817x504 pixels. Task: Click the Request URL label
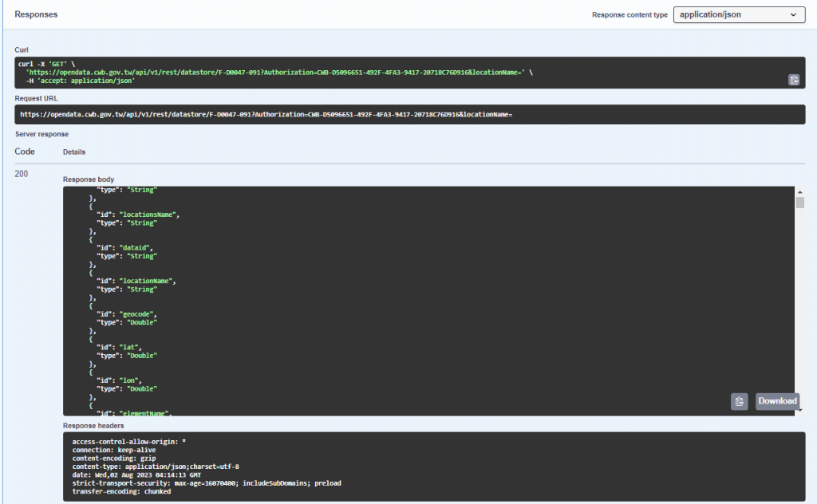tap(36, 98)
